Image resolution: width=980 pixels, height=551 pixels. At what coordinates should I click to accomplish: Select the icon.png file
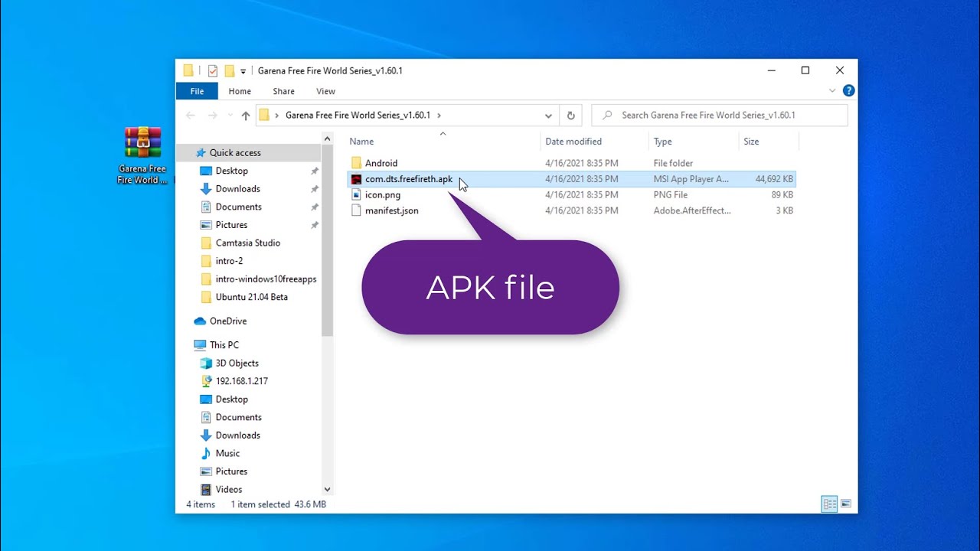(383, 195)
